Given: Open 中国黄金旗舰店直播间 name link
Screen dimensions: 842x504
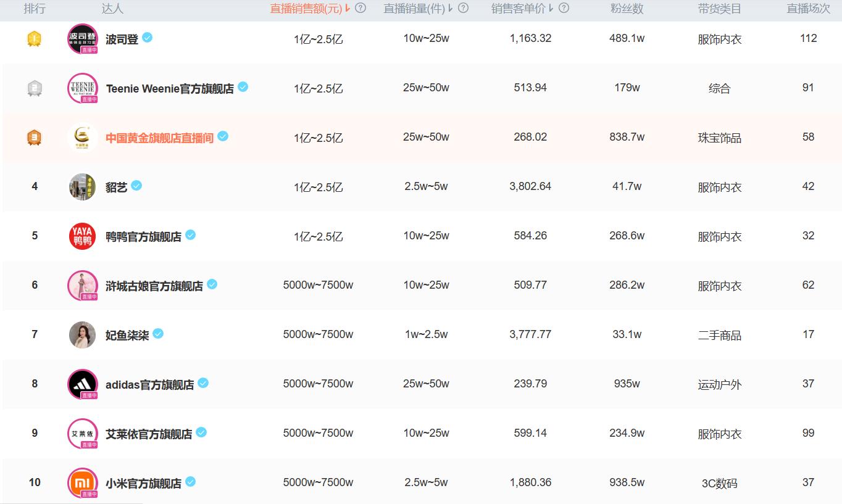Looking at the screenshot, I should tap(159, 138).
